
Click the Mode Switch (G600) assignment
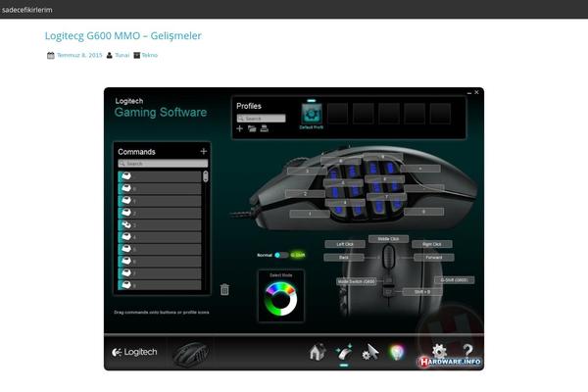pos(357,281)
